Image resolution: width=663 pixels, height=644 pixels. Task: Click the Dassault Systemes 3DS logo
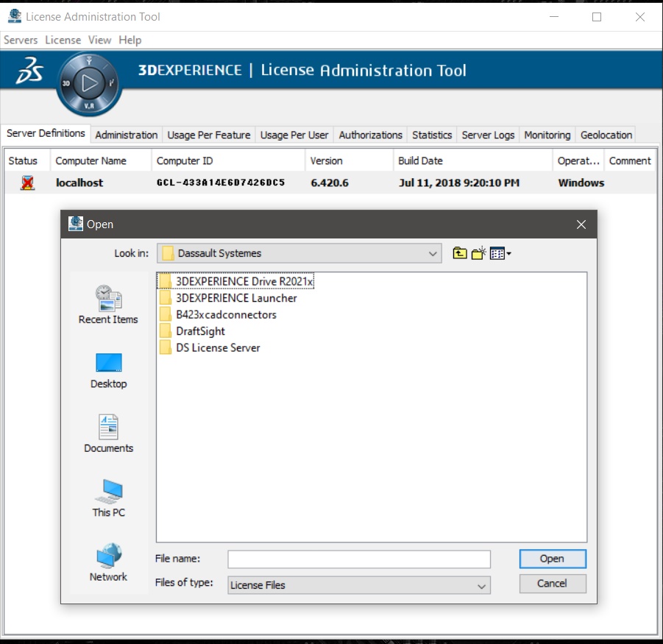(29, 70)
